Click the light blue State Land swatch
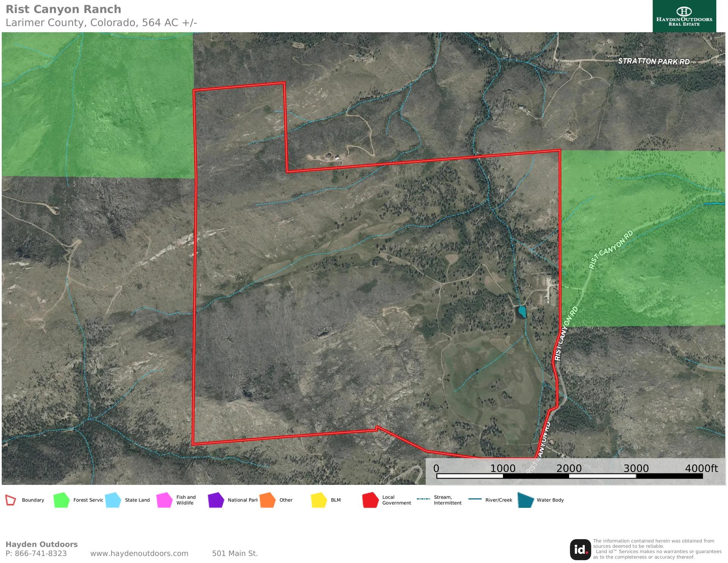The image size is (728, 563). 113,500
